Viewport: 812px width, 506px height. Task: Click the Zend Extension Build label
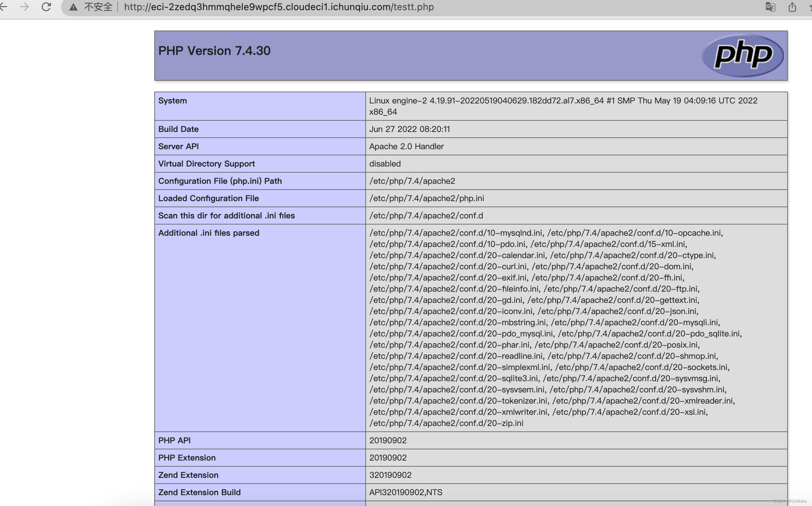click(199, 492)
